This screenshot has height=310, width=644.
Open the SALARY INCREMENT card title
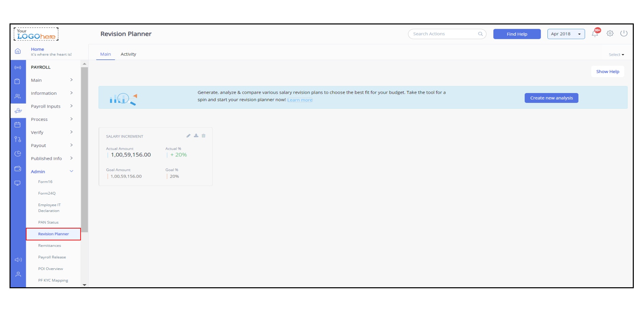point(124,136)
